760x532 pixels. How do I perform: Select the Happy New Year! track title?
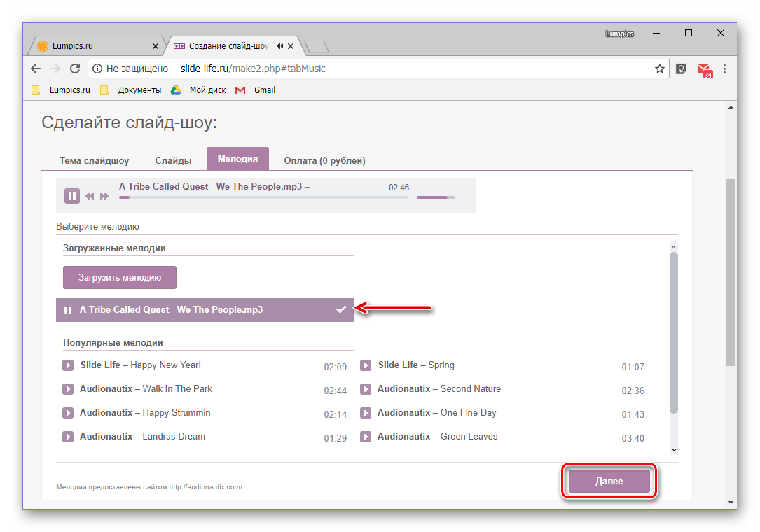pos(141,365)
